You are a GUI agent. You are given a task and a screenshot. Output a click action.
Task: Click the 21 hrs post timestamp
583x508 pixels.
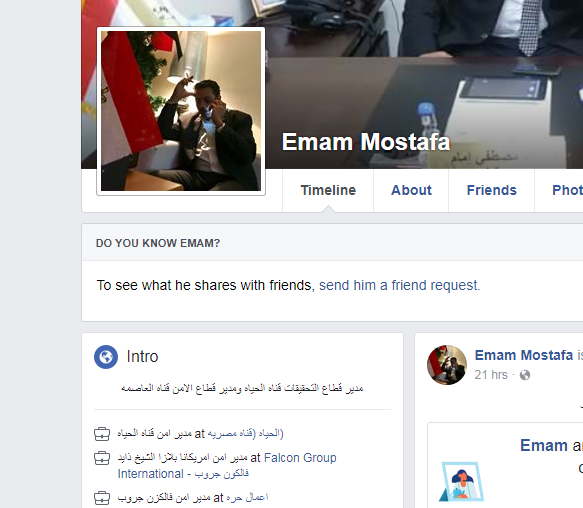[x=491, y=375]
